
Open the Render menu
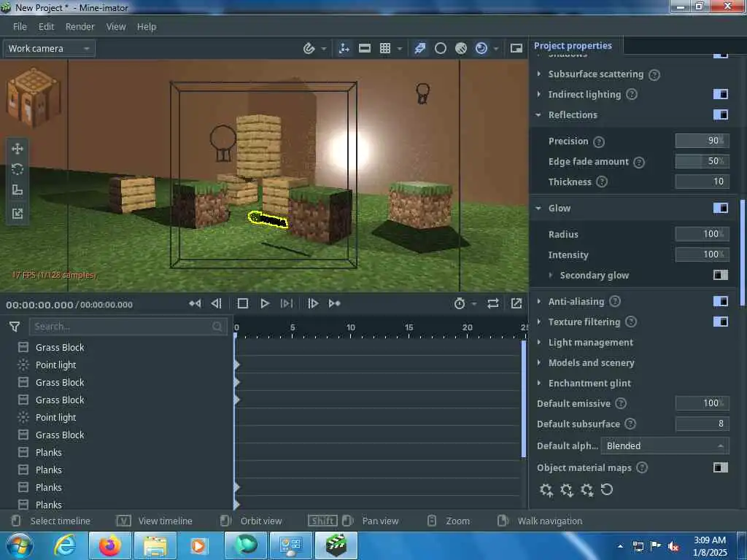click(x=80, y=27)
